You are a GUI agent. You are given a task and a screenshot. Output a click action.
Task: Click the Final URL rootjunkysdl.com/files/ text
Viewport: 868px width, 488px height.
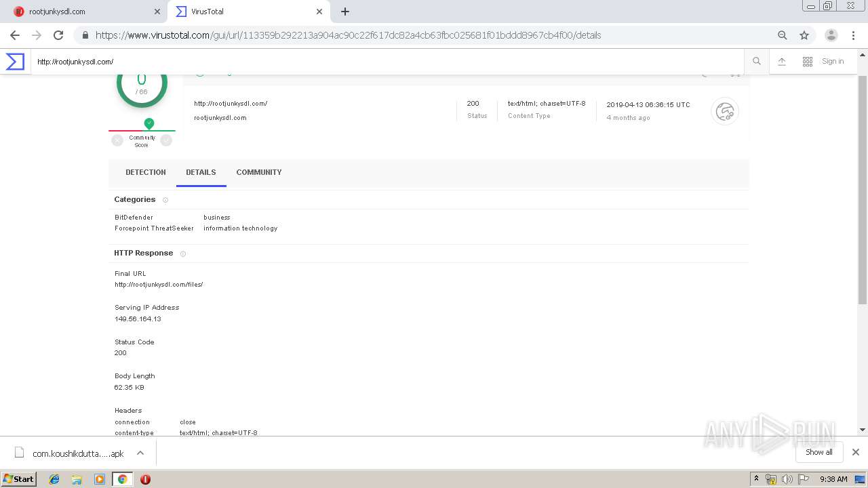pos(159,285)
